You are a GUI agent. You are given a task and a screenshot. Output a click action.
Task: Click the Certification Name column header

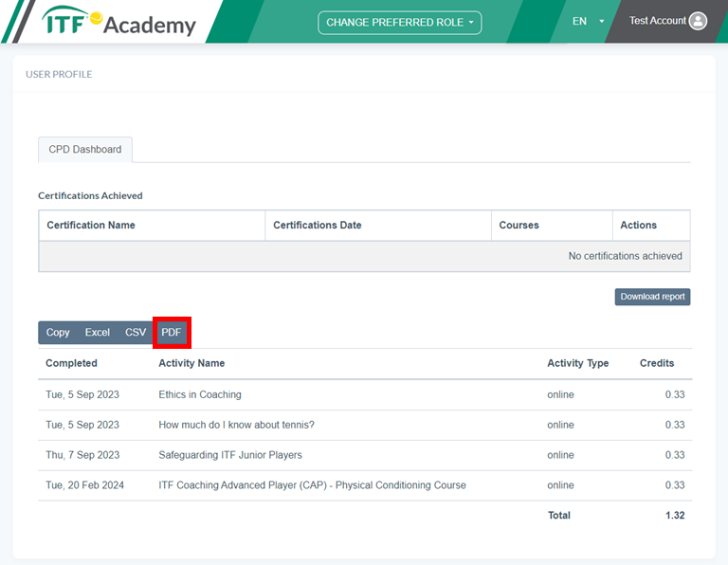coord(152,226)
